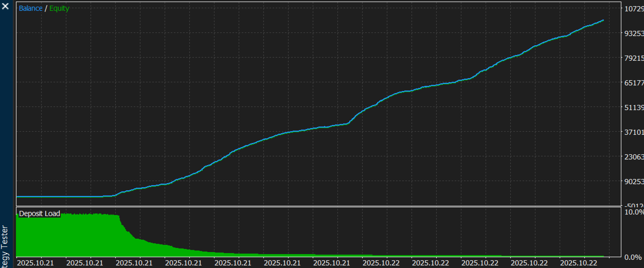Click the 10.0% deposit load axis label
Viewport: 644px width, 268px height.
(x=634, y=211)
